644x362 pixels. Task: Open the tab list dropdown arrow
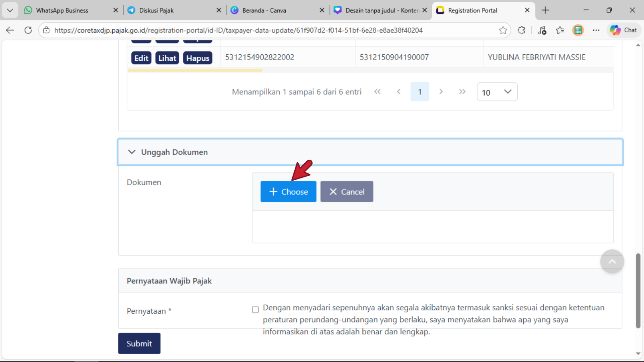point(10,10)
